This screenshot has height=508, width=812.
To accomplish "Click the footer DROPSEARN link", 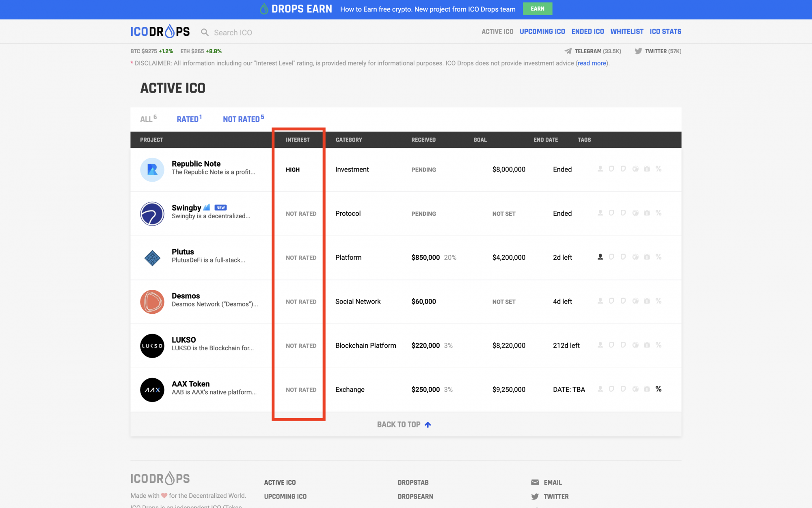I will click(415, 497).
